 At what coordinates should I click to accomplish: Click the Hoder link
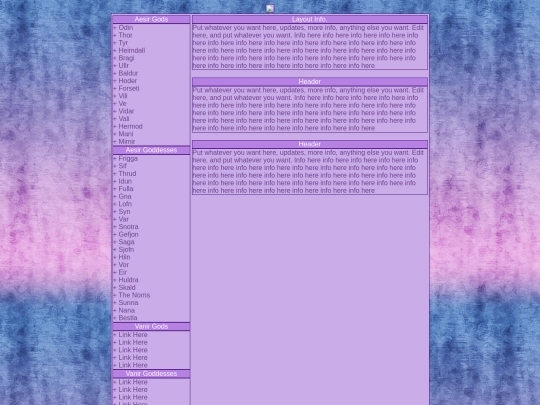tap(128, 81)
